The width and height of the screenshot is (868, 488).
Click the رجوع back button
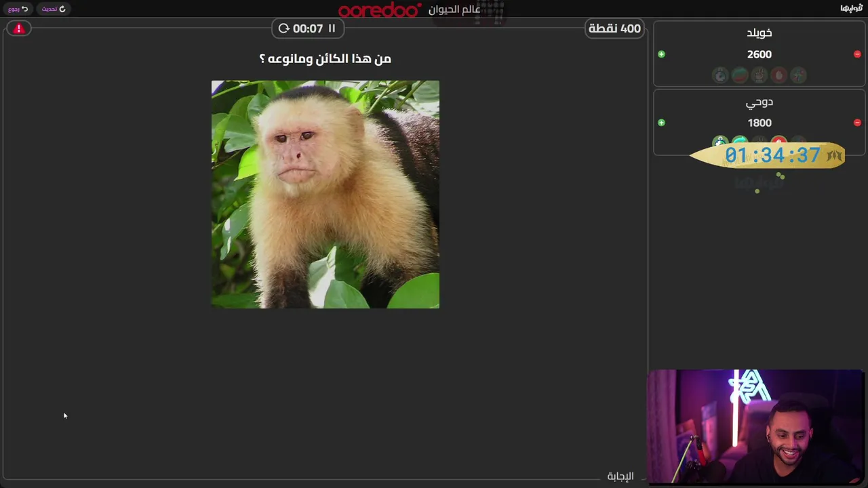[x=18, y=9]
